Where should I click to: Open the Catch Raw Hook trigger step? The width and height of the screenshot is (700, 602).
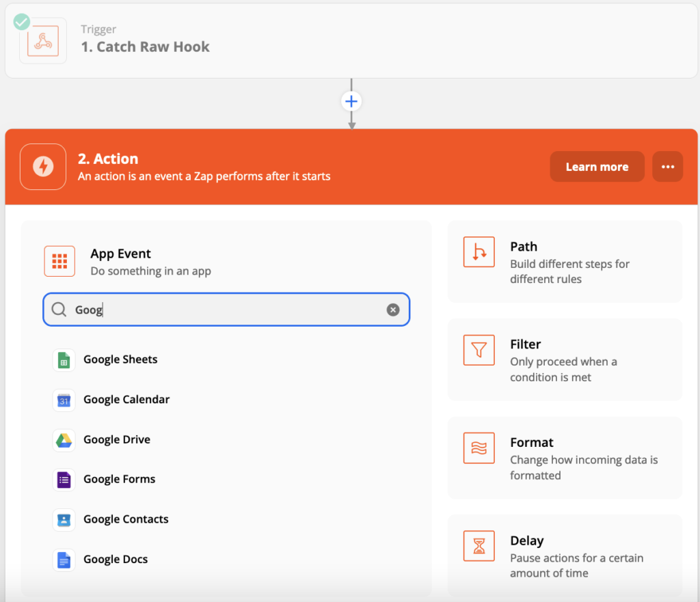[351, 41]
